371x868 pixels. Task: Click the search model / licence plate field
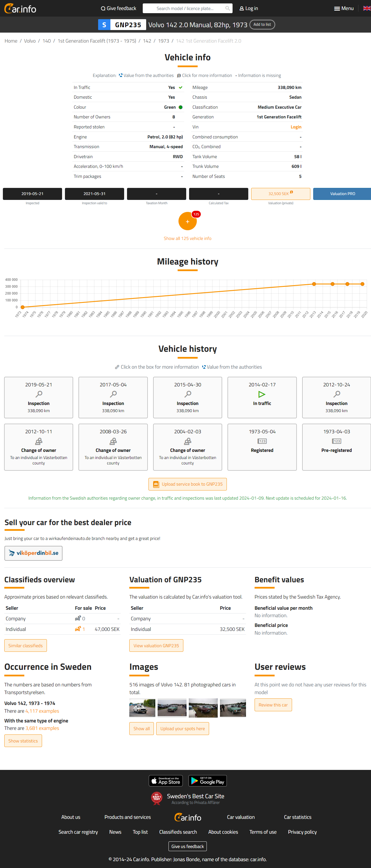[185, 8]
